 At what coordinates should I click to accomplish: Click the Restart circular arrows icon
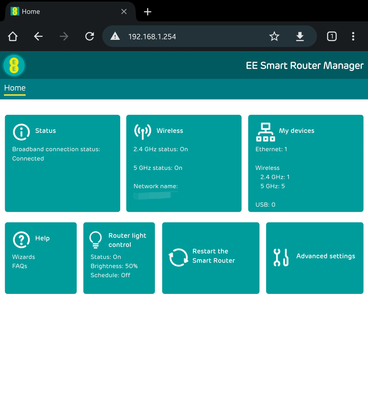tap(178, 257)
